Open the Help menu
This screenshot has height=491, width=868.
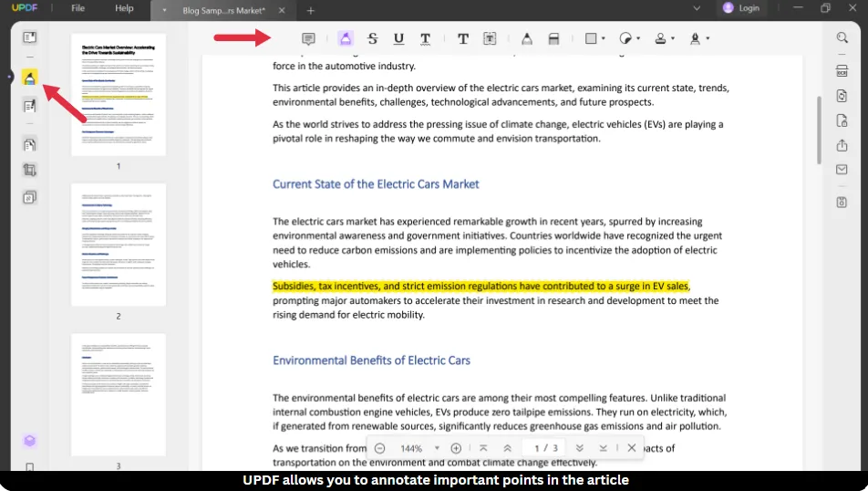124,8
